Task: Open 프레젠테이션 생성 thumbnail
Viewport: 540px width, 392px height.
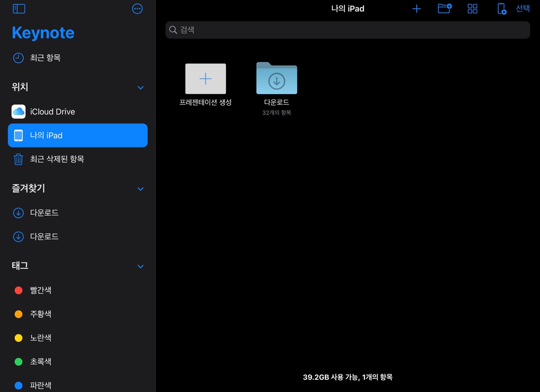Action: (x=205, y=79)
